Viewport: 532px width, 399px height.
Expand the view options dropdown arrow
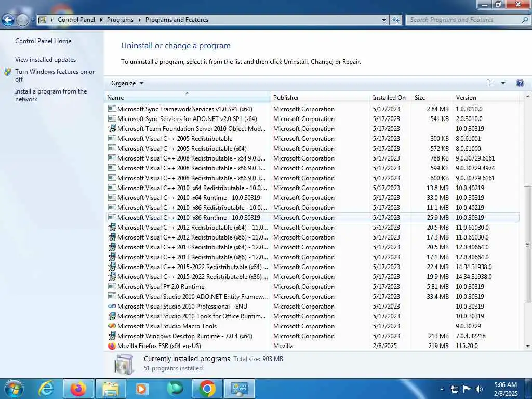pyautogui.click(x=503, y=83)
